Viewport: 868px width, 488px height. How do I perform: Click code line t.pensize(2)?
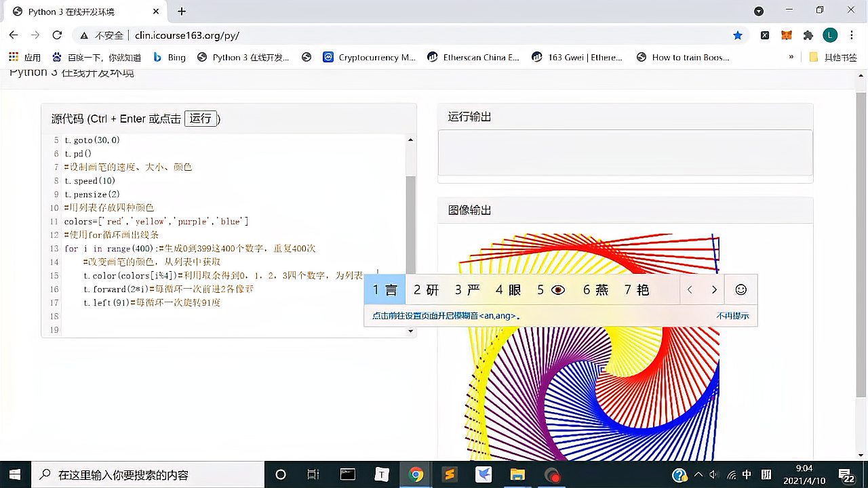[92, 195]
